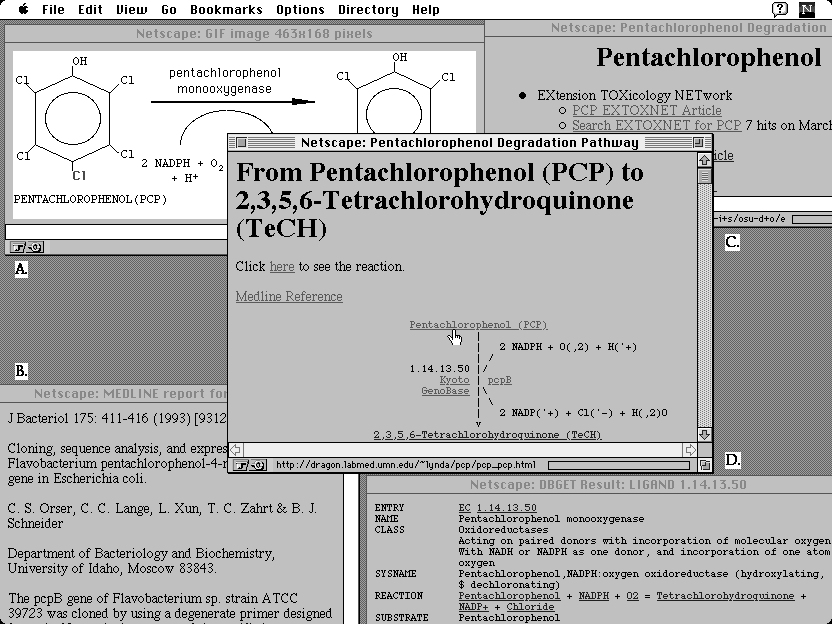The height and width of the screenshot is (624, 832).
Task: Click the down arrow of the Degradation Pathway scrollbar
Action: (x=704, y=435)
